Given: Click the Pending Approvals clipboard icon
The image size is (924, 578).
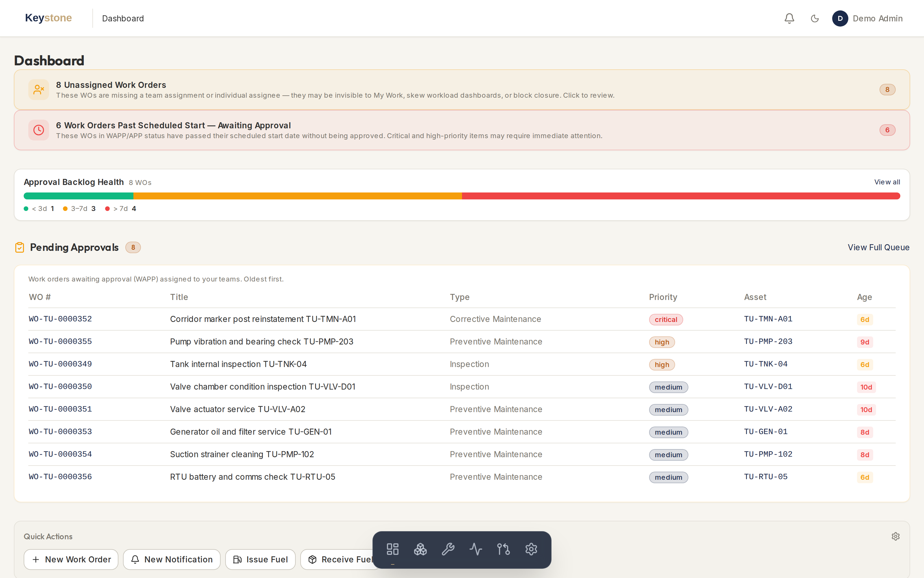Looking at the screenshot, I should click(x=19, y=247).
